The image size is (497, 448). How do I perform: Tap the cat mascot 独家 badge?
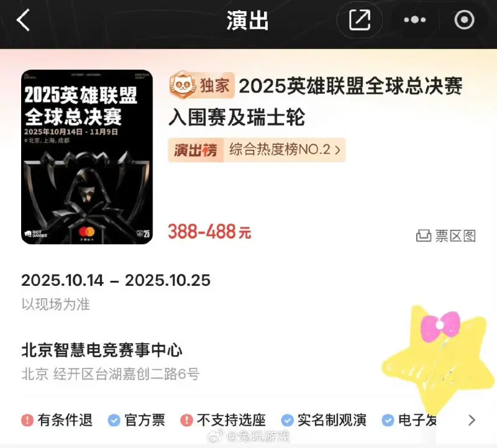point(202,85)
